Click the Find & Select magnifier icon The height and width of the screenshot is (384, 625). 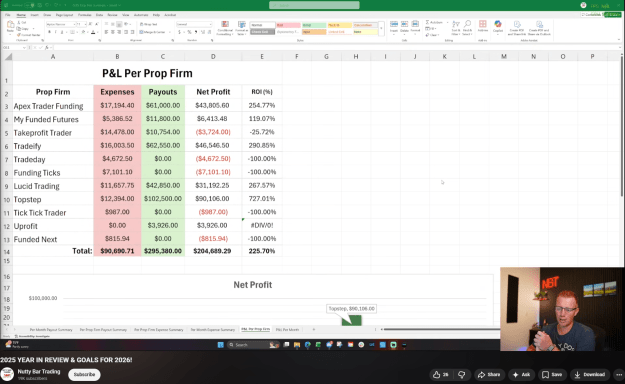pyautogui.click(x=468, y=24)
